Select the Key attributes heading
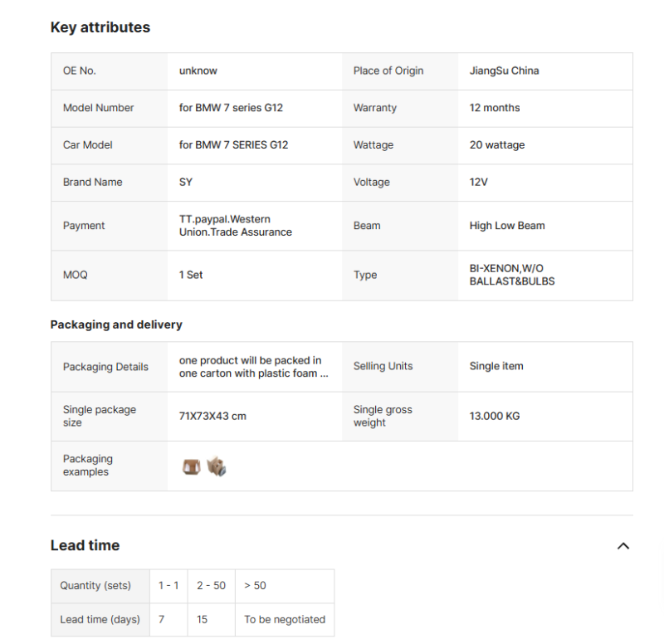The image size is (664, 644). pos(100,27)
